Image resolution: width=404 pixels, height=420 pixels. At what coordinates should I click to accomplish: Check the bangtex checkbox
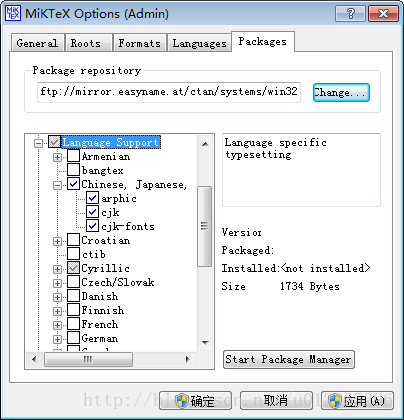pyautogui.click(x=73, y=170)
